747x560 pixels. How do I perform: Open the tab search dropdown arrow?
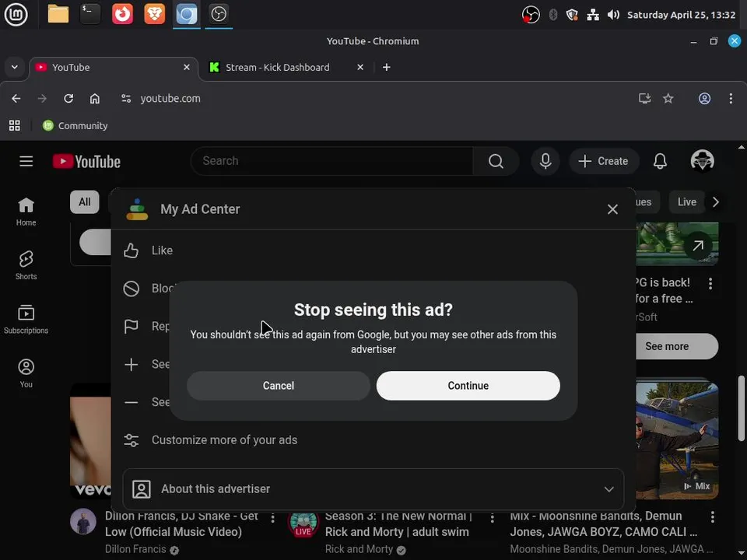14,67
